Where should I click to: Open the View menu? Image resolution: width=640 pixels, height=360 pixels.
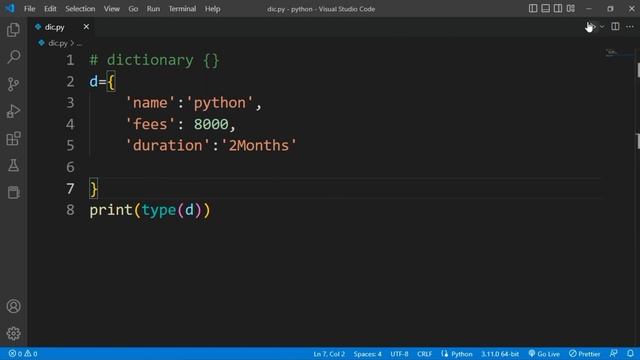coord(111,9)
